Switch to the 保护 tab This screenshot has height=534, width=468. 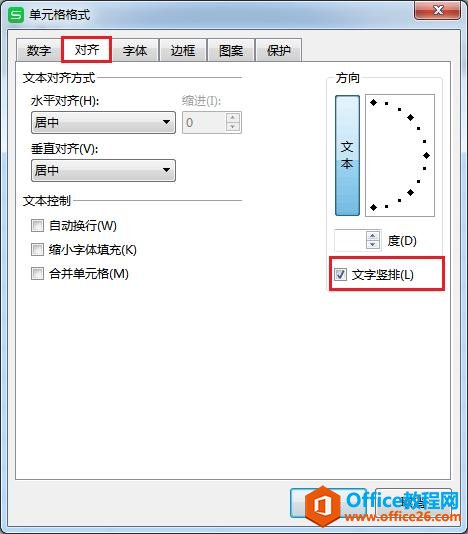click(279, 50)
